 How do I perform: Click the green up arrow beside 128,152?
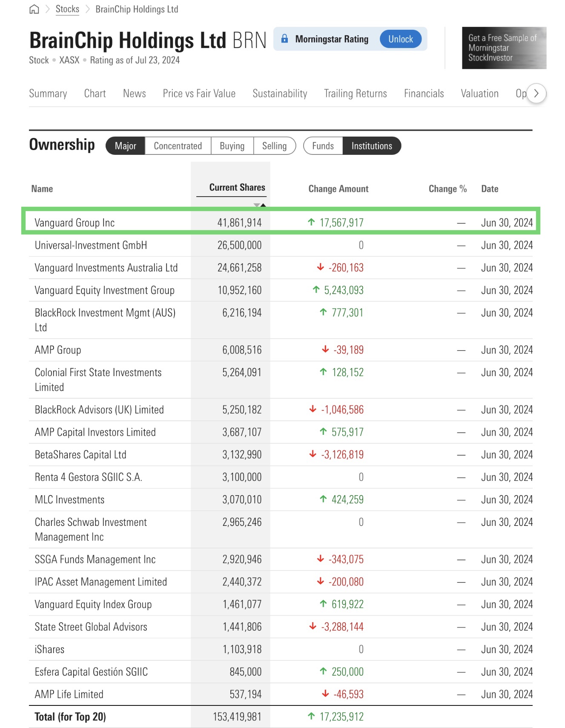coord(323,372)
